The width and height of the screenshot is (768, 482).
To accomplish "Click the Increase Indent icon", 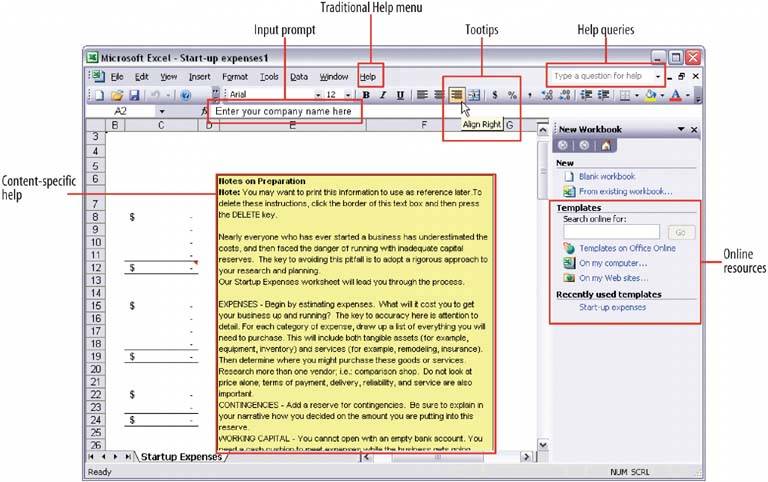I will pyautogui.click(x=603, y=95).
